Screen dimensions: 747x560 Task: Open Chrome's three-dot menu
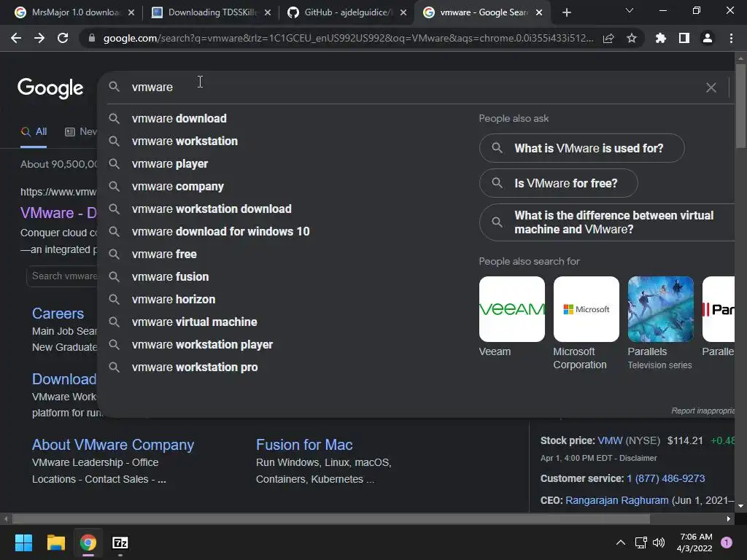click(731, 38)
